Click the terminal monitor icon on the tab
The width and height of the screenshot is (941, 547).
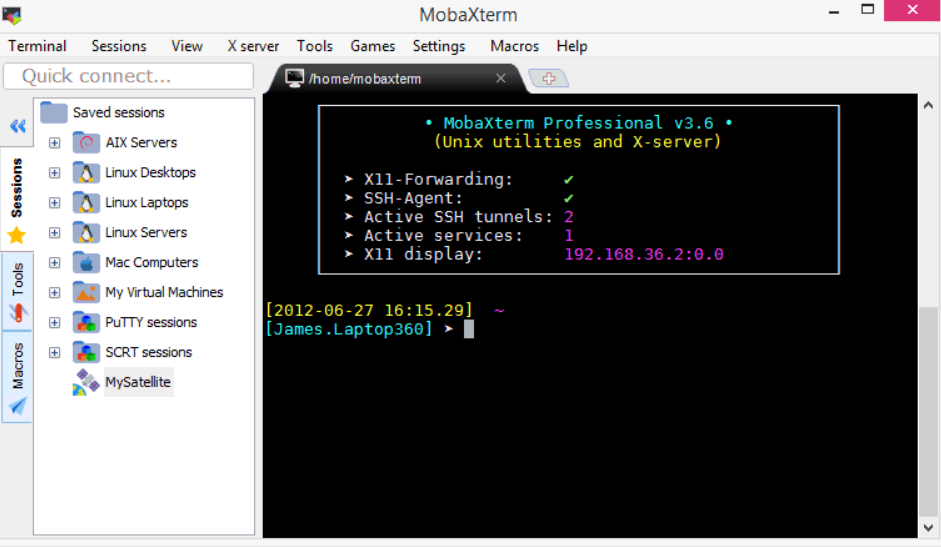pyautogui.click(x=295, y=78)
